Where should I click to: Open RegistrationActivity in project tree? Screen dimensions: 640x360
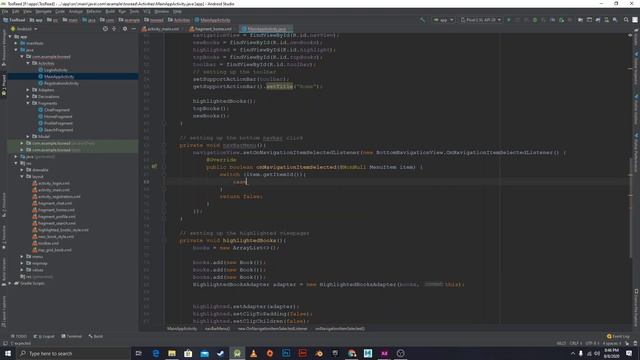[61, 83]
